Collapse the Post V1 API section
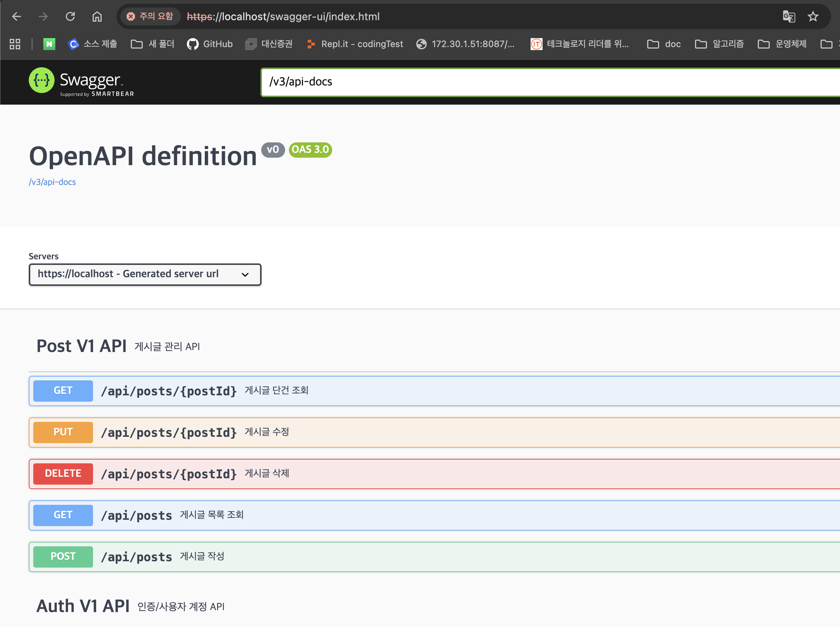Image resolution: width=840 pixels, height=627 pixels. pyautogui.click(x=81, y=346)
